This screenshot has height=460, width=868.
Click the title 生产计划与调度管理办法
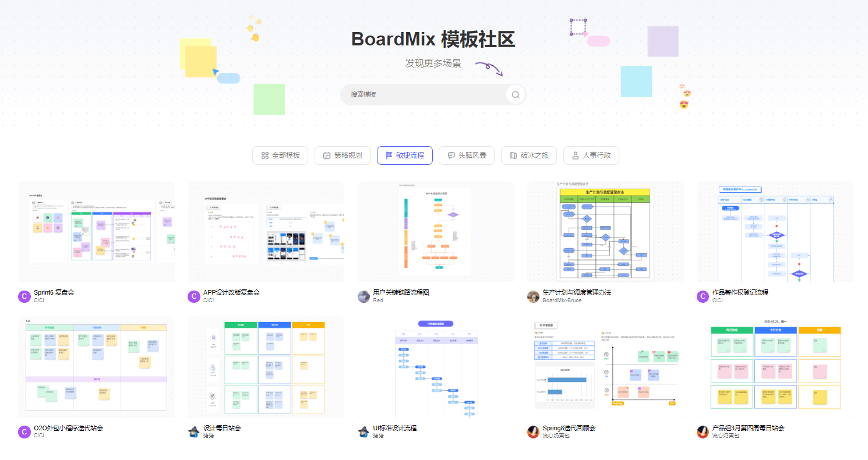577,293
